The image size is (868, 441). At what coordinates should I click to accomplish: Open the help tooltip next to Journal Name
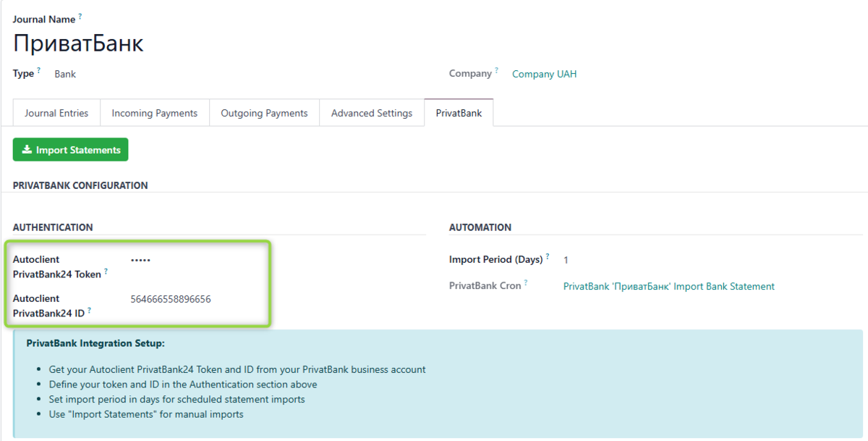(80, 14)
